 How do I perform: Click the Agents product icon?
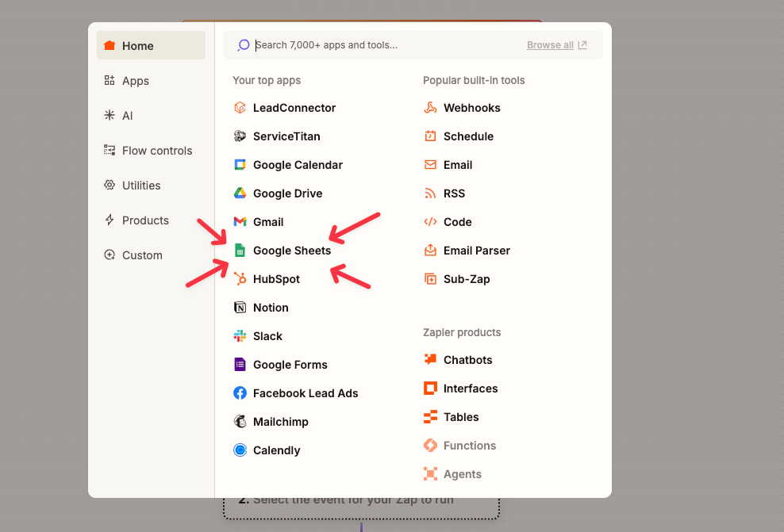point(431,473)
